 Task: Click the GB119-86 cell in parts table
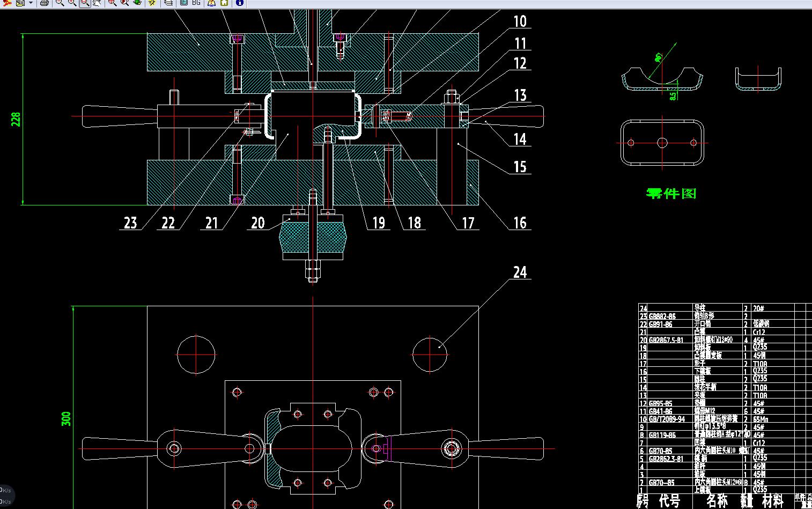(662, 435)
